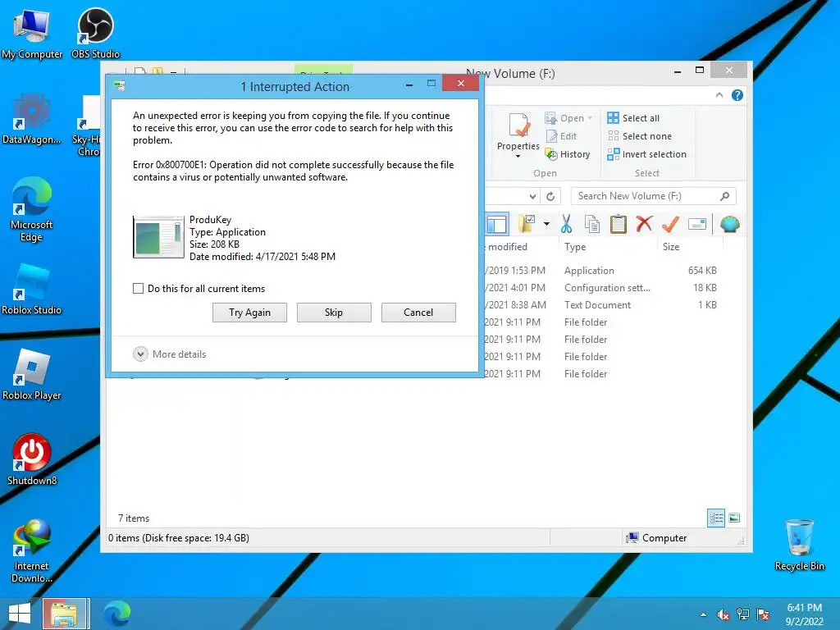Click the network tray icon
840x630 pixels.
pos(743,614)
